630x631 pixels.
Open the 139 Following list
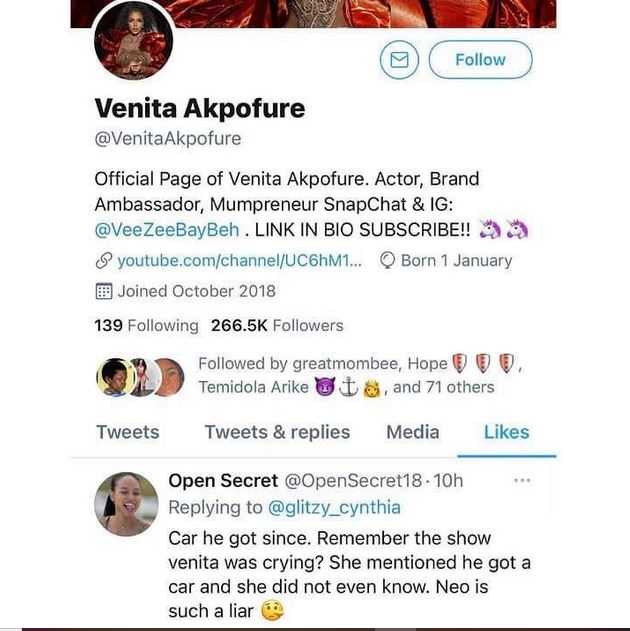coord(146,325)
